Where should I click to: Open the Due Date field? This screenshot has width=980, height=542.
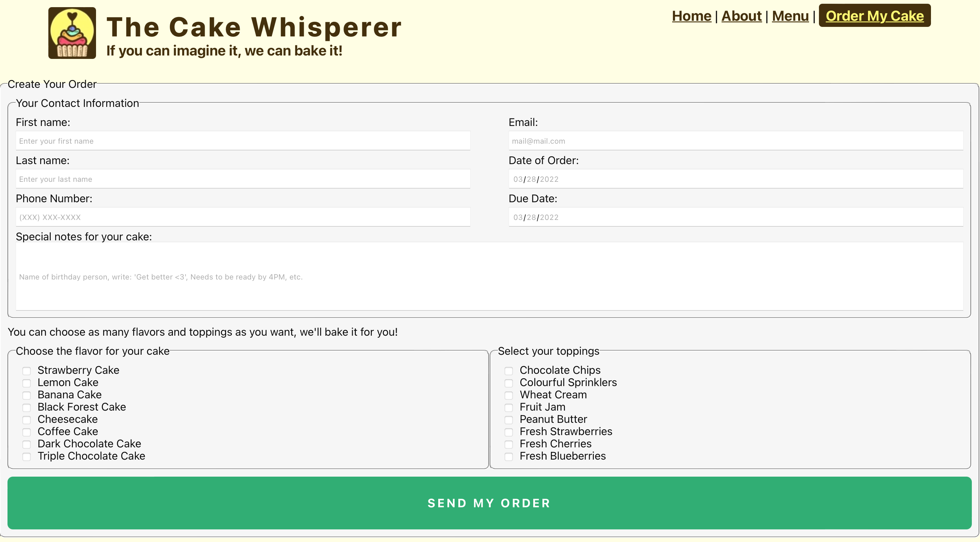[736, 217]
